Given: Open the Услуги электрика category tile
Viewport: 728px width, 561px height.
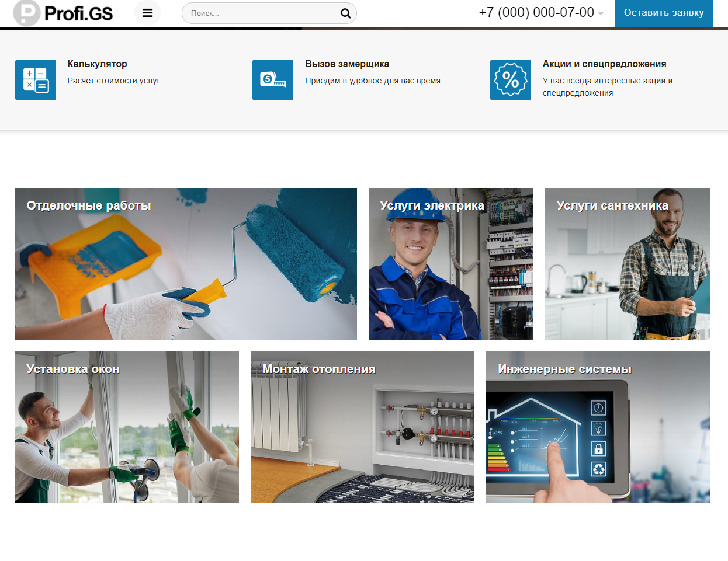Looking at the screenshot, I should pos(450,264).
